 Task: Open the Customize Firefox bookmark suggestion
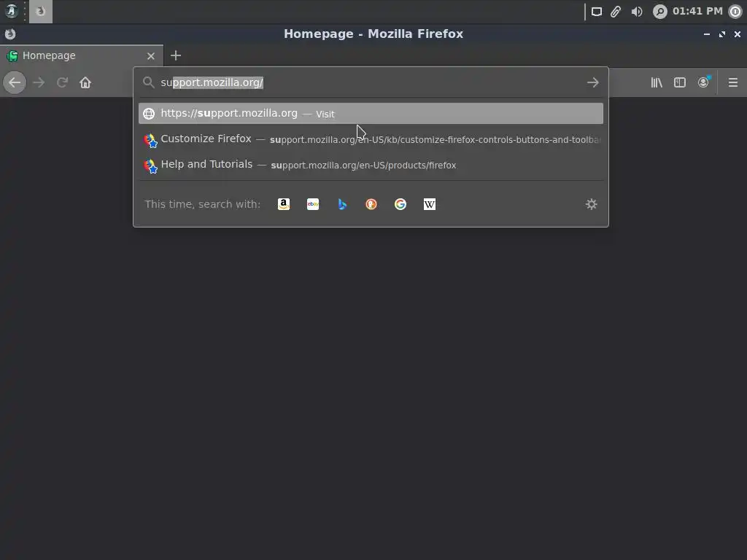click(x=371, y=139)
